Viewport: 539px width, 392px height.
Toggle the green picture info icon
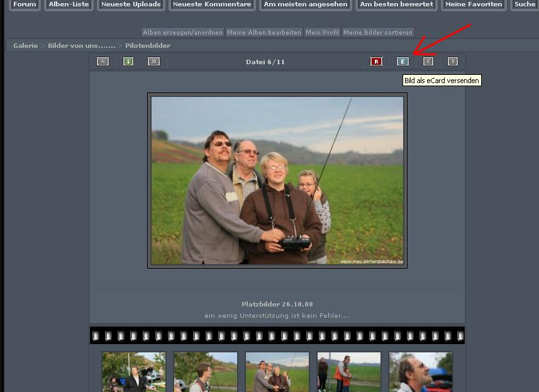coord(128,62)
